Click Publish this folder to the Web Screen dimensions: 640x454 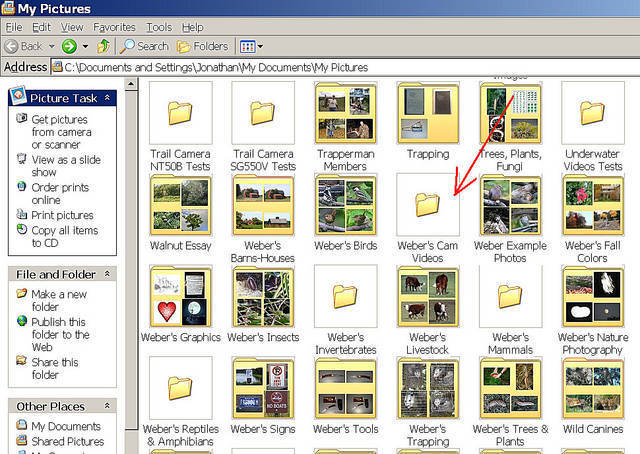[60, 334]
